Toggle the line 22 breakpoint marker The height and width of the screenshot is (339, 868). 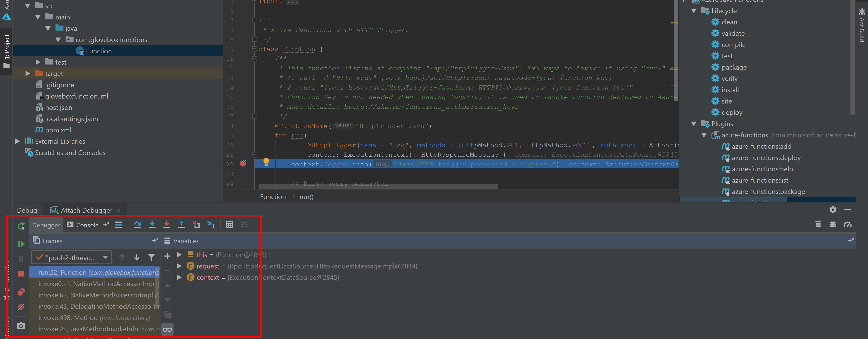(243, 163)
